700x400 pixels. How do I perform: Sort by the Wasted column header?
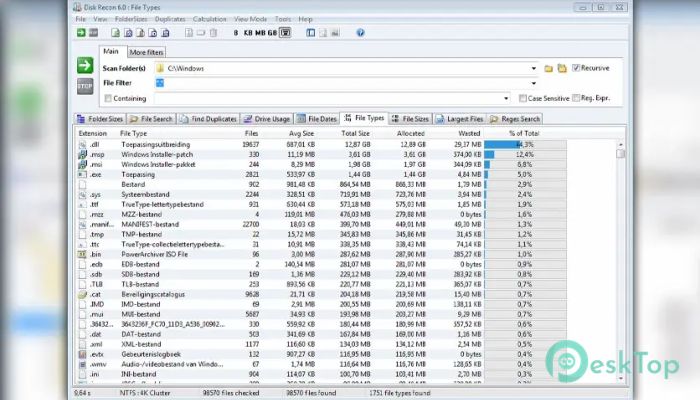pyautogui.click(x=469, y=133)
